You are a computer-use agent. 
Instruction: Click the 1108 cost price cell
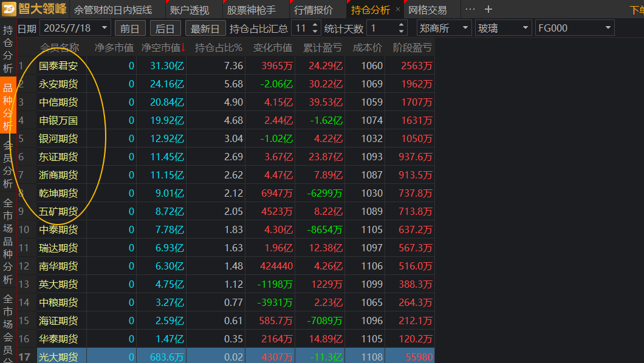click(x=372, y=358)
